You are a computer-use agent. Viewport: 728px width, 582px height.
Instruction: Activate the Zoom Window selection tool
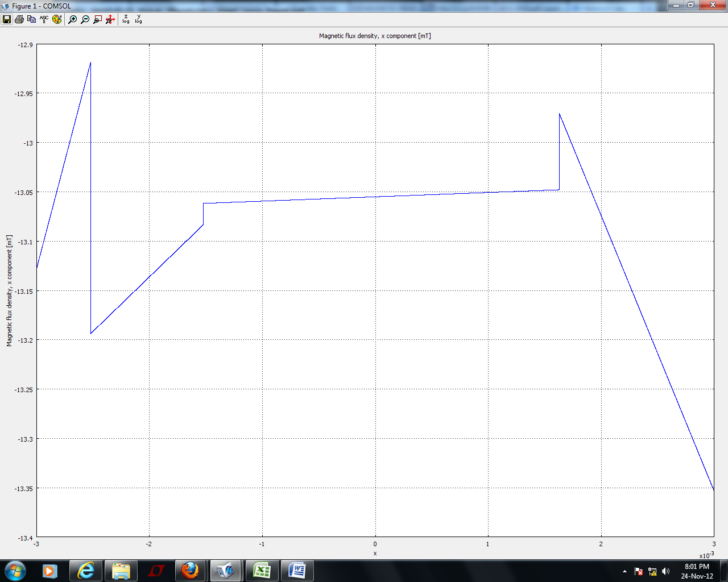98,19
